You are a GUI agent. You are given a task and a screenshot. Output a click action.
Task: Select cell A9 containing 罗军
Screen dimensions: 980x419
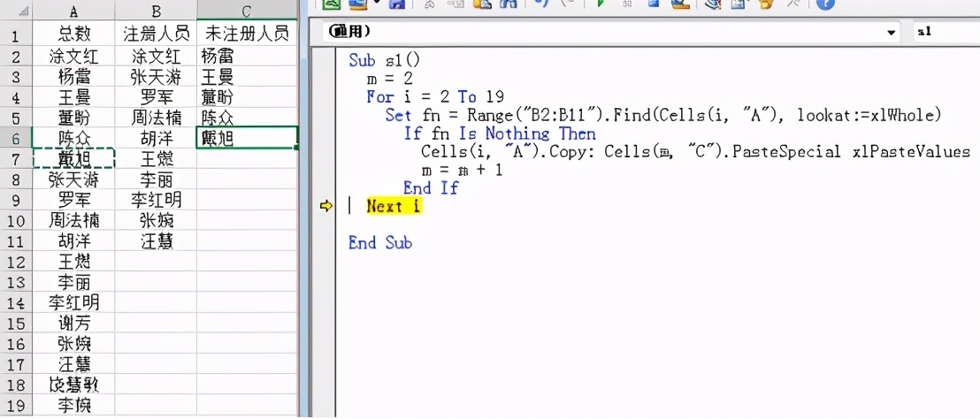[x=73, y=201]
